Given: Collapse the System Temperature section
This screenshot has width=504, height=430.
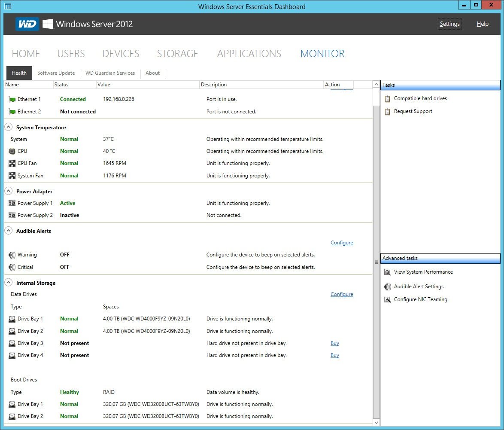Looking at the screenshot, I should pos(9,127).
